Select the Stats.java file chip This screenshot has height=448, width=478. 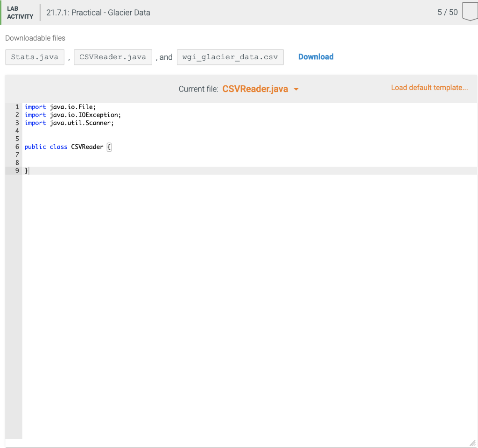coord(35,56)
